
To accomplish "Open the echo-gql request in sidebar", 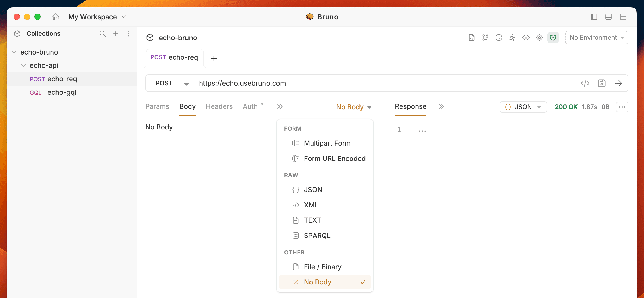I will click(x=62, y=92).
